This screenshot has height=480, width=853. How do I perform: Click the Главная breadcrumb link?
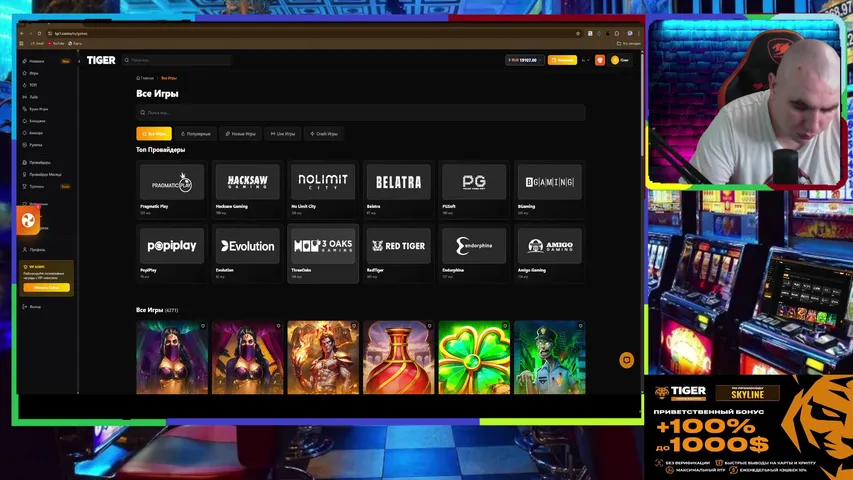[145, 78]
